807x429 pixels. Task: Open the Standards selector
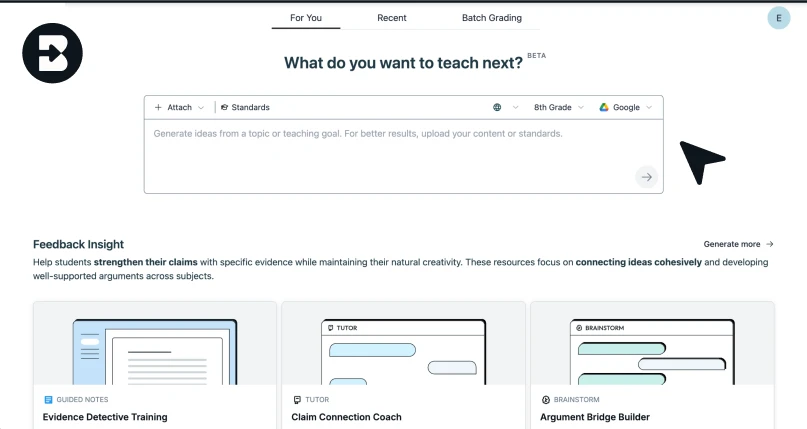pyautogui.click(x=245, y=107)
